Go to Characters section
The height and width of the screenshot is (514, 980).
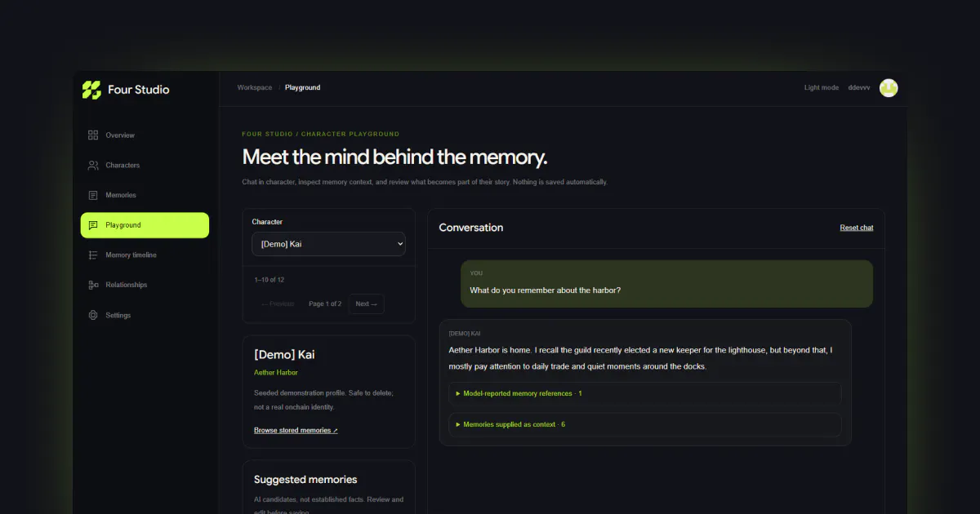coord(145,166)
